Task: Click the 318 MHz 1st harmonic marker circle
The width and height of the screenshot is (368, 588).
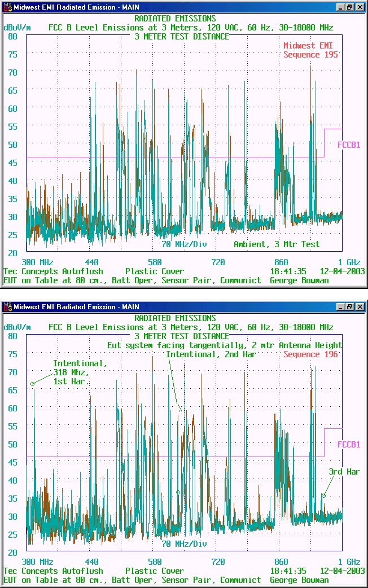Action: tap(32, 384)
